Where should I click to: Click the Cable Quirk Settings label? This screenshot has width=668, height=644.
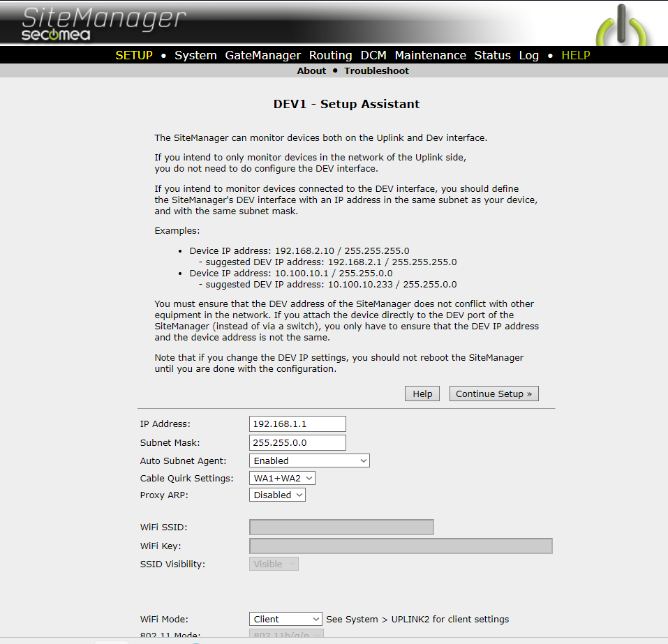pyautogui.click(x=186, y=479)
